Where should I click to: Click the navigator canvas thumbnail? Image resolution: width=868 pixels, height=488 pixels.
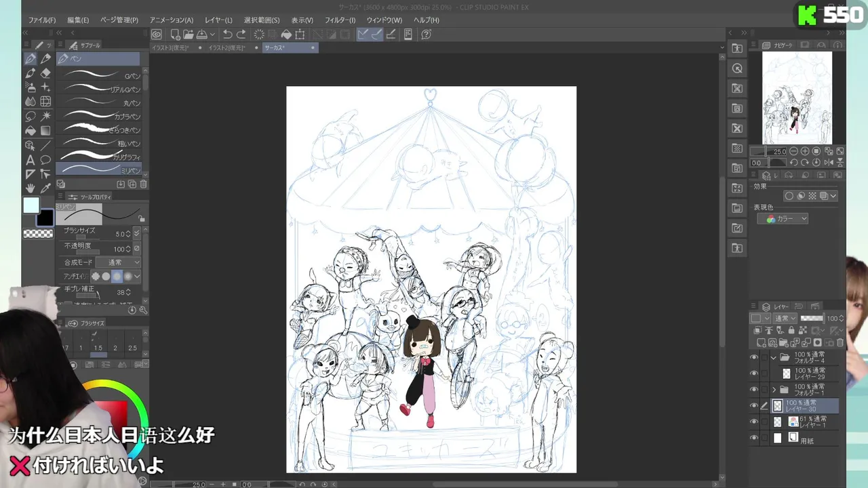pos(797,98)
